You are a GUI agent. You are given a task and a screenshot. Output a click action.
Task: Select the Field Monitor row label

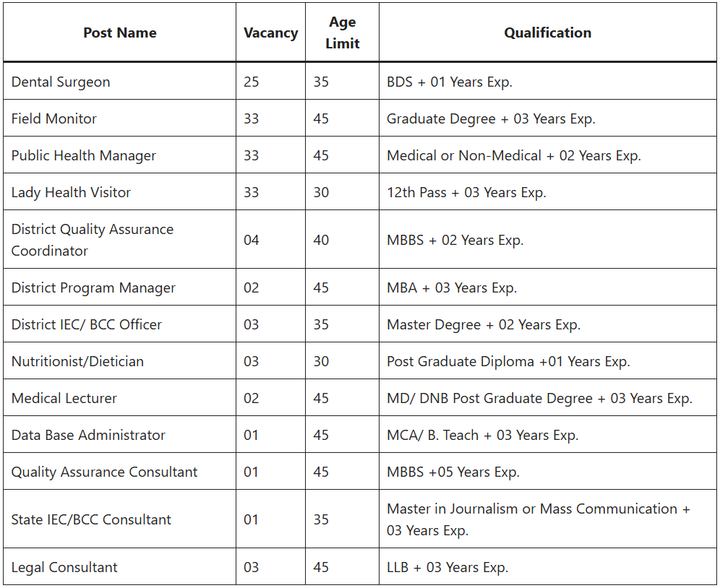click(x=53, y=118)
